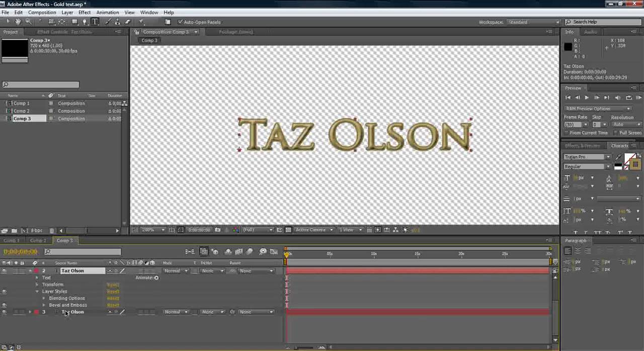The height and width of the screenshot is (351, 644).
Task: Expand the Transform property group
Action: click(37, 285)
